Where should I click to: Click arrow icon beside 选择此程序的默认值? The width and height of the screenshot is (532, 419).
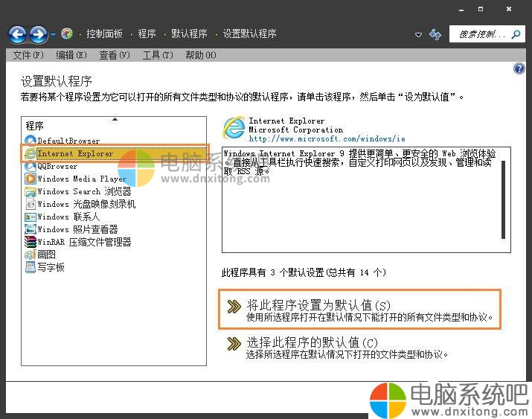234,344
